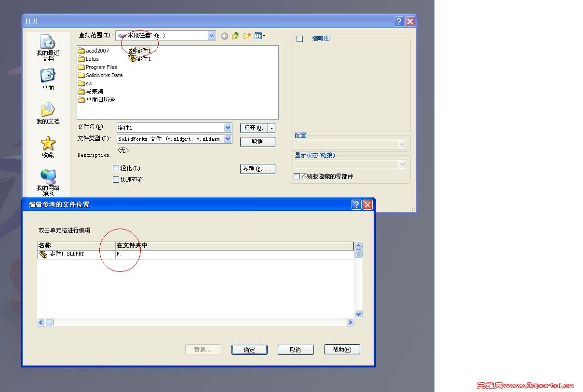Click the disabled 替换... replace button
The width and height of the screenshot is (583, 392).
pyautogui.click(x=203, y=350)
